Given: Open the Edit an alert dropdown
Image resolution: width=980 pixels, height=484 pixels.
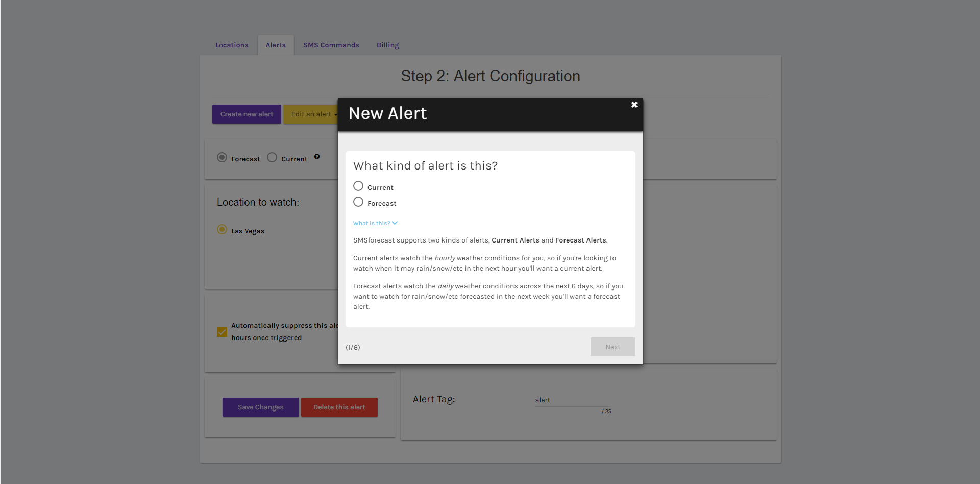Looking at the screenshot, I should 311,114.
